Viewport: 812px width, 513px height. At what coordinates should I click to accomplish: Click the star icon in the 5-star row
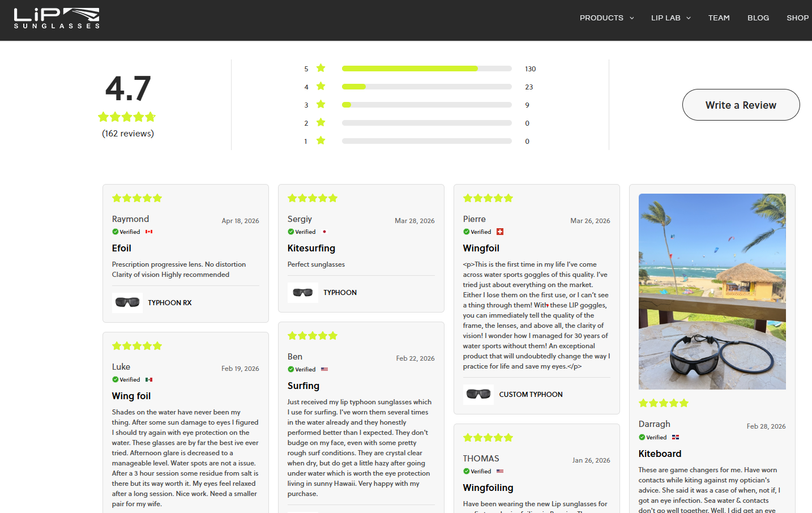(x=321, y=69)
